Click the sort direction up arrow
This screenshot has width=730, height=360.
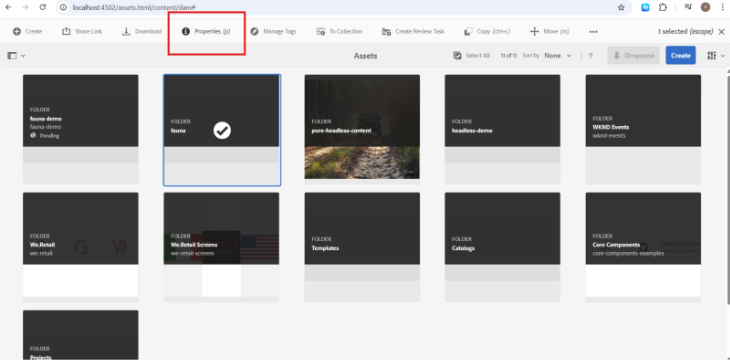[x=591, y=55]
